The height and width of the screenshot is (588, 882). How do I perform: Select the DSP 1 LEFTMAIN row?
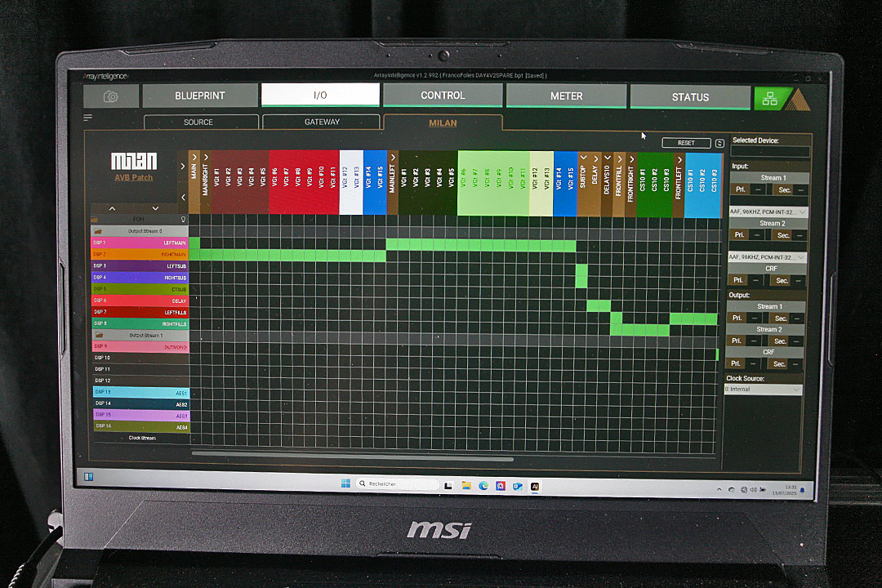point(140,243)
